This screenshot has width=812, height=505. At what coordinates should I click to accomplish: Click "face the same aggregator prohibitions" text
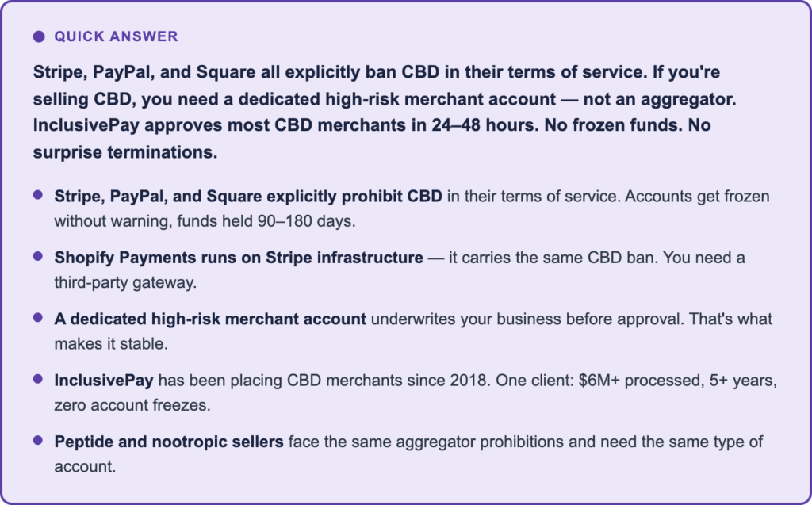[409, 442]
